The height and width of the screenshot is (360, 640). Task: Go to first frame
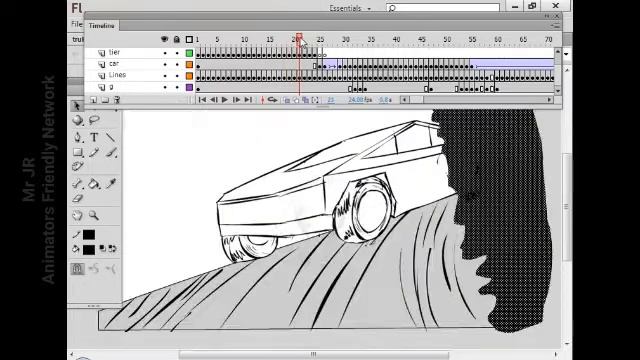coord(202,100)
